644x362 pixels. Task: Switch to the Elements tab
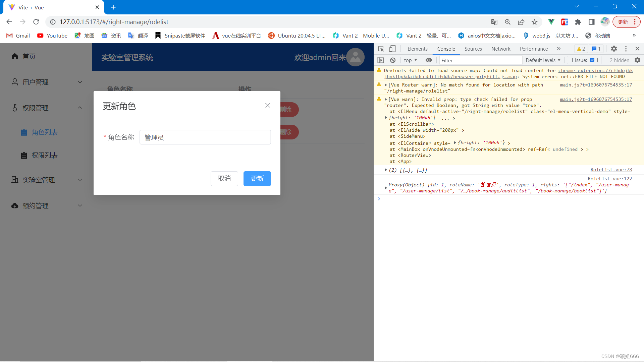(417, 49)
